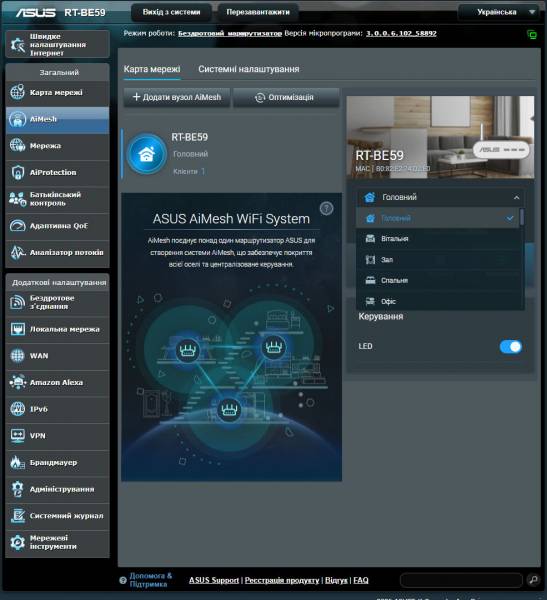Open Адаптивна QoE menu item
The image size is (547, 600).
(58, 226)
